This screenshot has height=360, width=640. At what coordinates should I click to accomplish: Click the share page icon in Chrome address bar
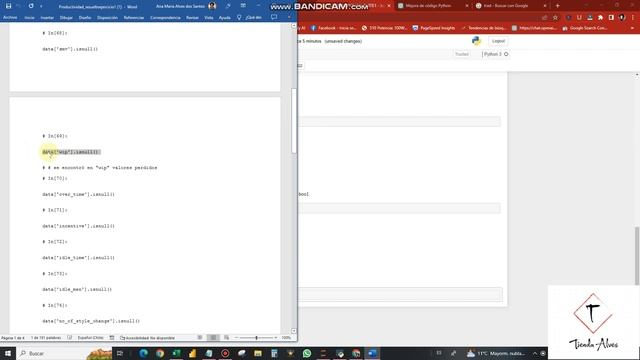coord(544,18)
